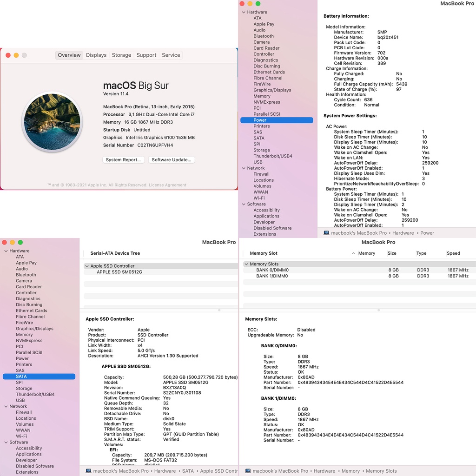Click laptop icon in the Memory Slots path bar
Screen dimensions: 476x476
tap(248, 471)
